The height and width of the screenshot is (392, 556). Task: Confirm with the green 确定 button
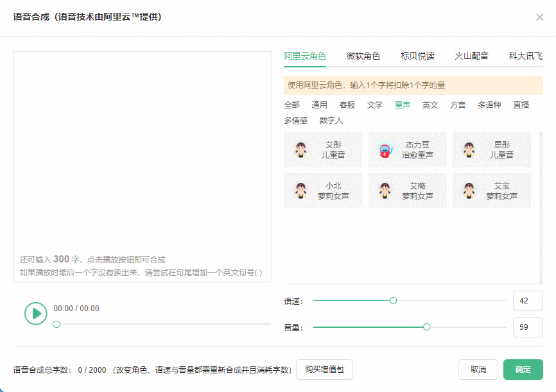tap(523, 370)
